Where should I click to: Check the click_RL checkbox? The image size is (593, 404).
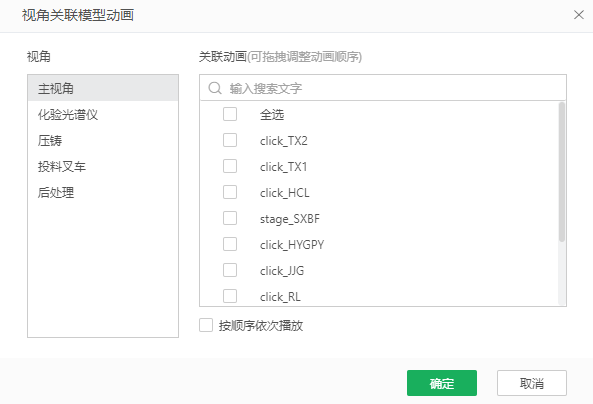tap(230, 296)
